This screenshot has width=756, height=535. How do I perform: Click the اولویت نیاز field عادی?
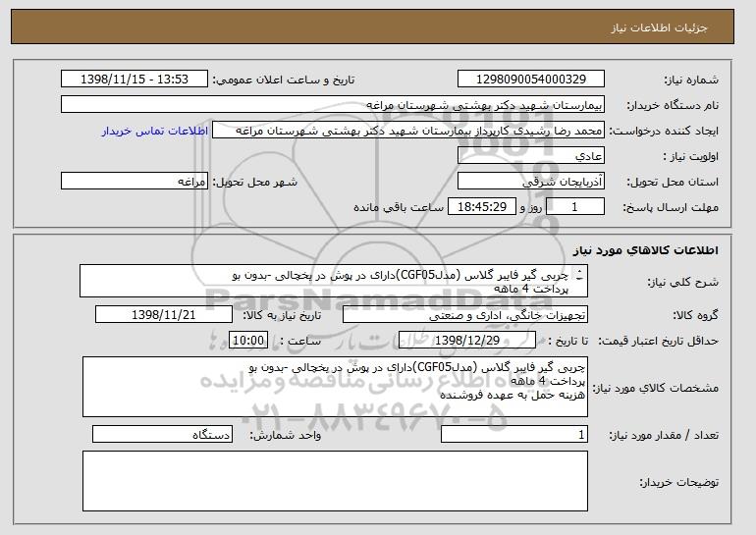pyautogui.click(x=531, y=156)
